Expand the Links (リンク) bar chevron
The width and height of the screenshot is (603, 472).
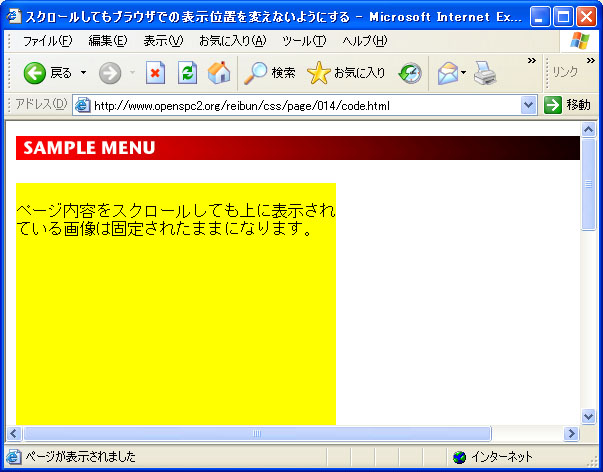click(x=590, y=60)
